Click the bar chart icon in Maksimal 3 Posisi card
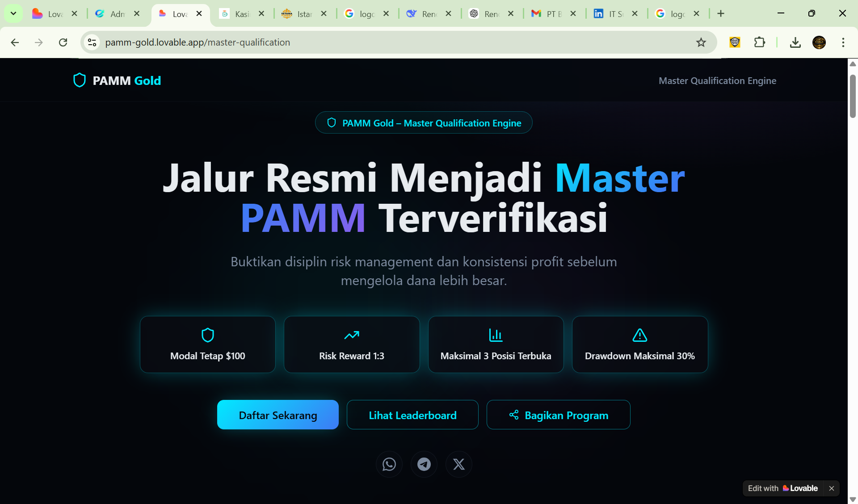Viewport: 858px width, 504px height. [x=496, y=335]
